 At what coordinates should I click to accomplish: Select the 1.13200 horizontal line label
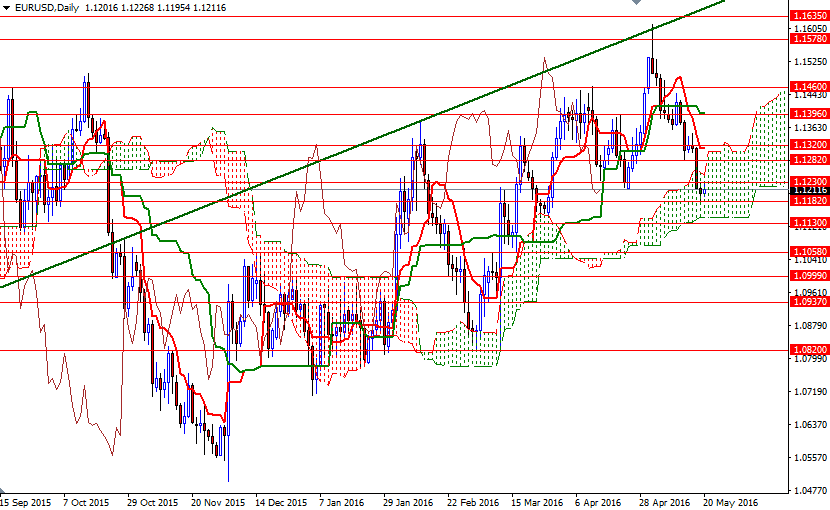pos(808,145)
